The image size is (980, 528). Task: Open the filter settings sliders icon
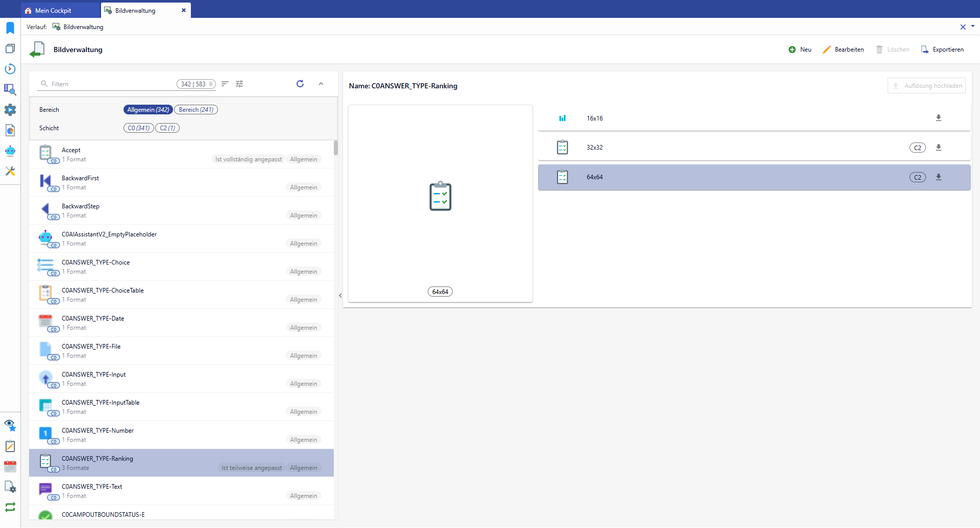239,84
